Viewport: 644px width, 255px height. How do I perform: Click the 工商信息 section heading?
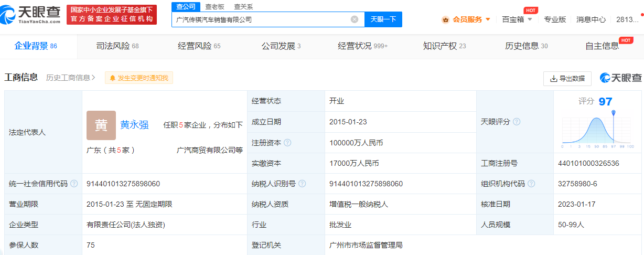(x=21, y=78)
